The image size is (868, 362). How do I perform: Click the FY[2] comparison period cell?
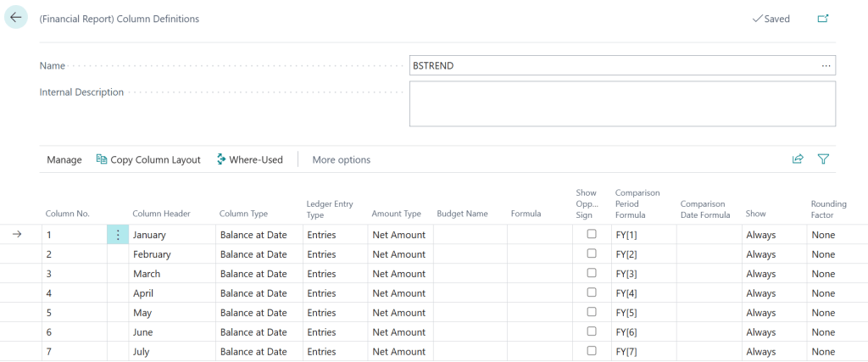[644, 254]
